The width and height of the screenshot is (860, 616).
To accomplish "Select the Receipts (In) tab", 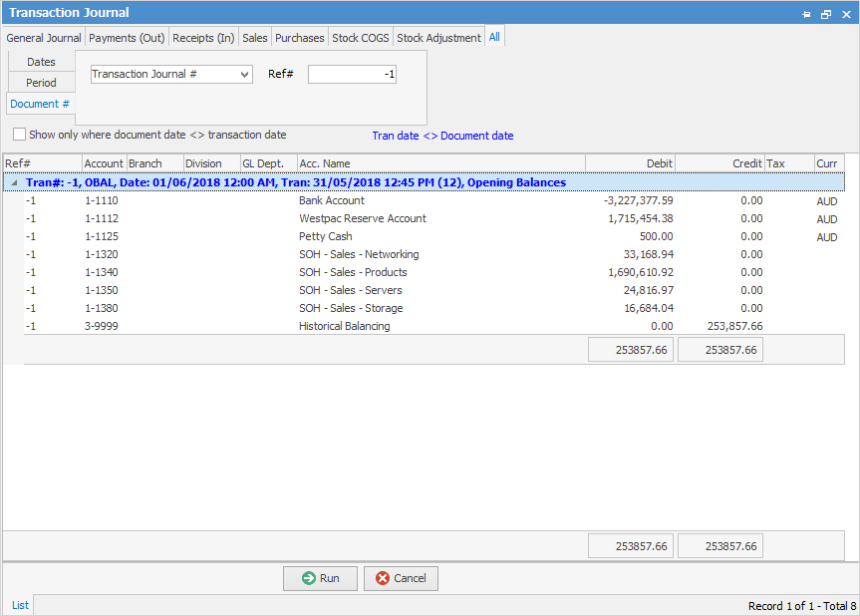I will tap(203, 38).
